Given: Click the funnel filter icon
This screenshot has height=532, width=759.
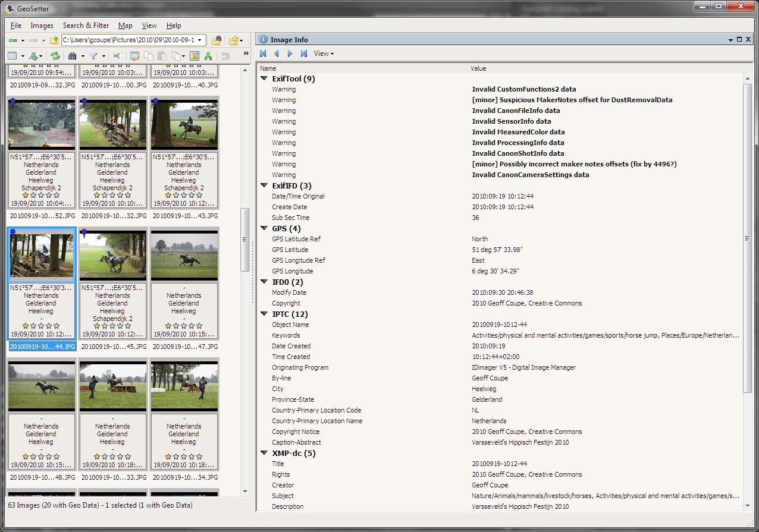Looking at the screenshot, I should click(93, 56).
